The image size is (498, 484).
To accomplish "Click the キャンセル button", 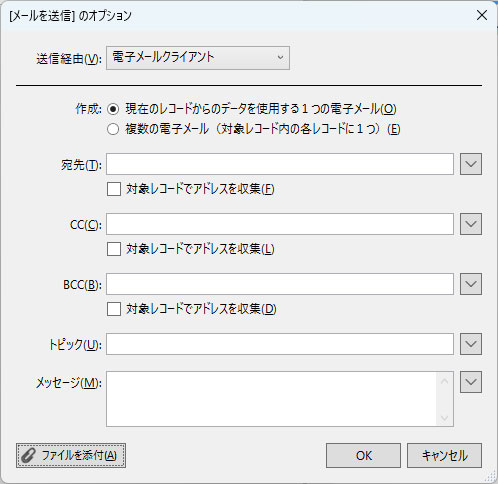I will click(x=444, y=455).
